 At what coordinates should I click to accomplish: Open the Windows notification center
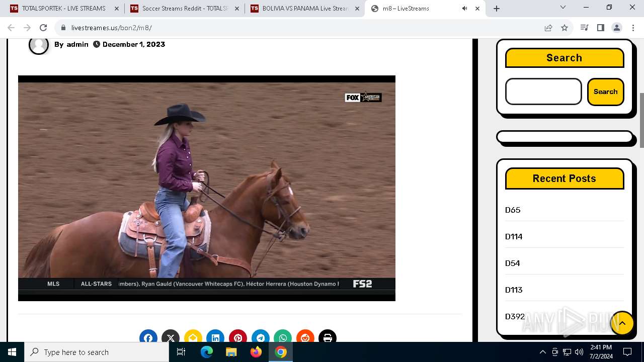(x=627, y=352)
